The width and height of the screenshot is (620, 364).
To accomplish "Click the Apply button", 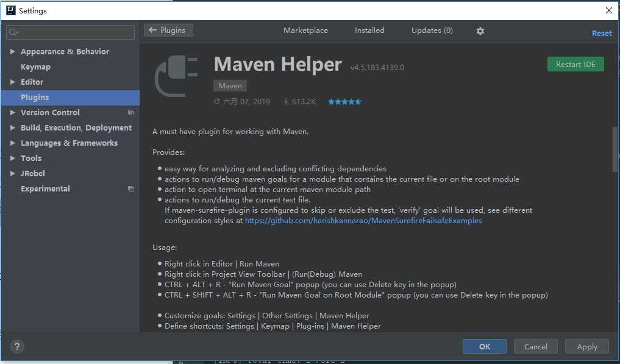I will 587,346.
